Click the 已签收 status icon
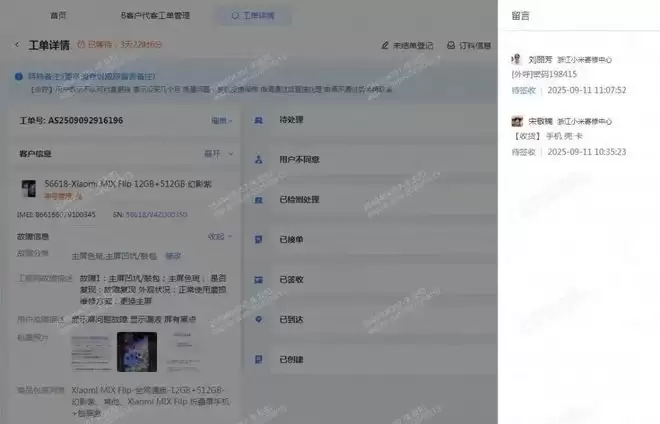The image size is (660, 424). (258, 280)
